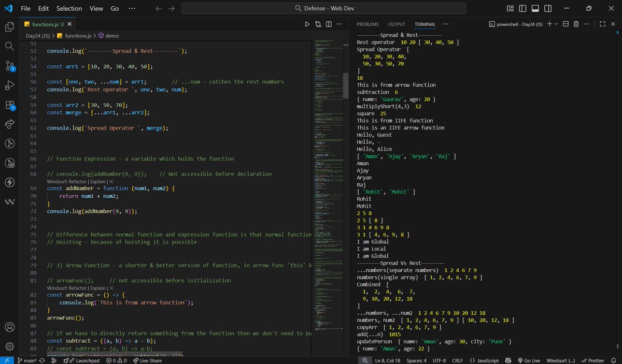Close the terminal panel

point(613,24)
